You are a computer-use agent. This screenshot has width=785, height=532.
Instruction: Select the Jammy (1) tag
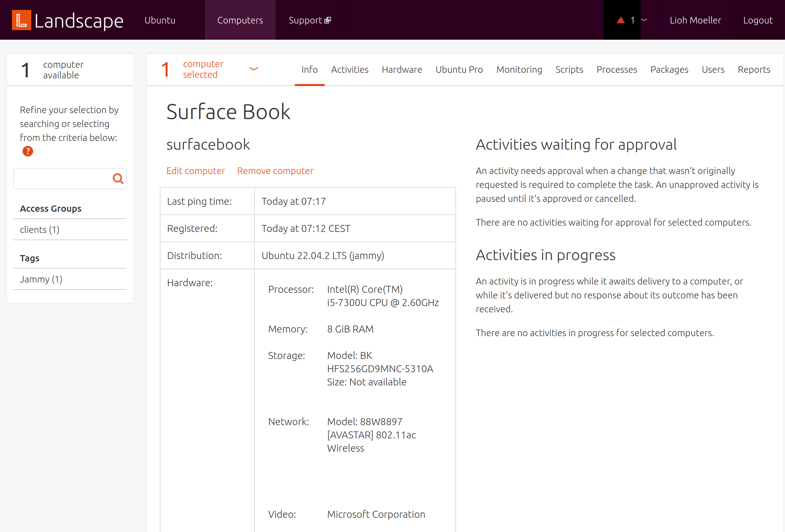coord(41,279)
